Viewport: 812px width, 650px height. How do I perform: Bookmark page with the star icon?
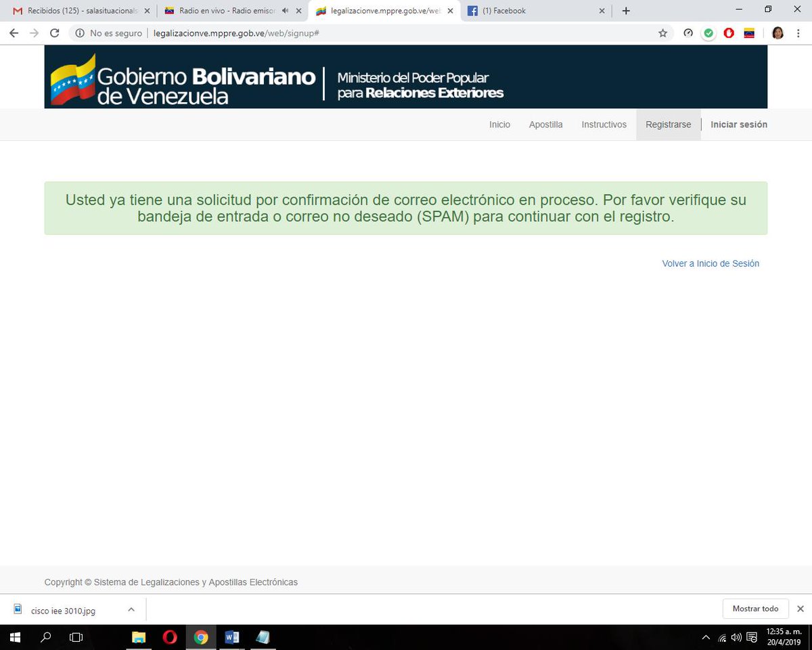662,32
